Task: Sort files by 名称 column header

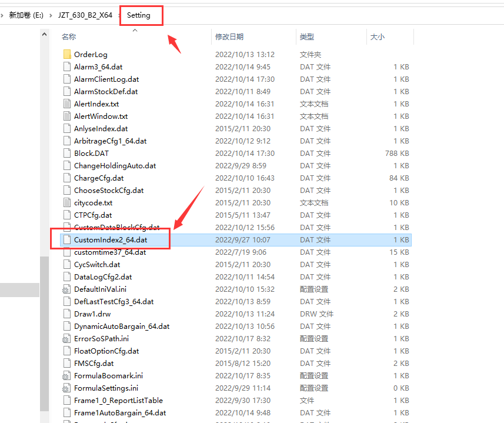Action: (69, 37)
